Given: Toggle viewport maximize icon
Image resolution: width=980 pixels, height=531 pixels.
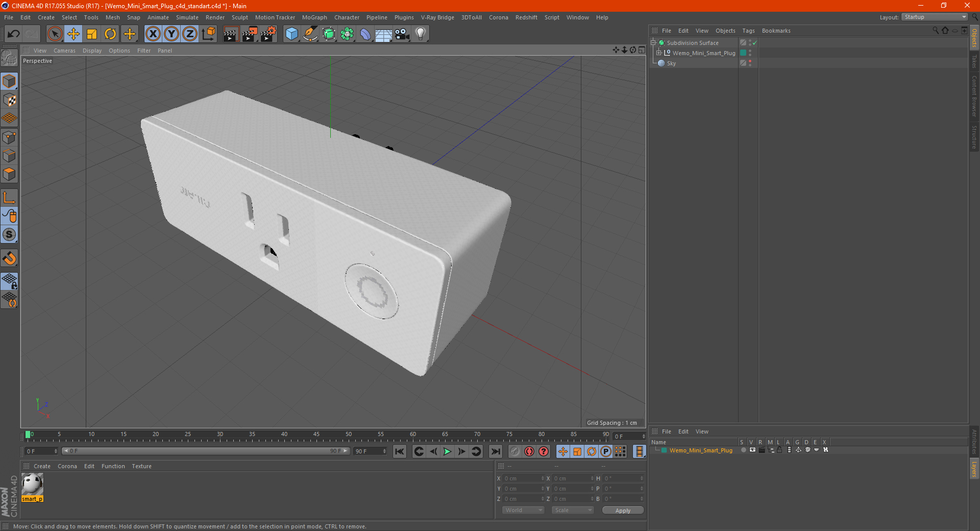Looking at the screenshot, I should tap(642, 50).
